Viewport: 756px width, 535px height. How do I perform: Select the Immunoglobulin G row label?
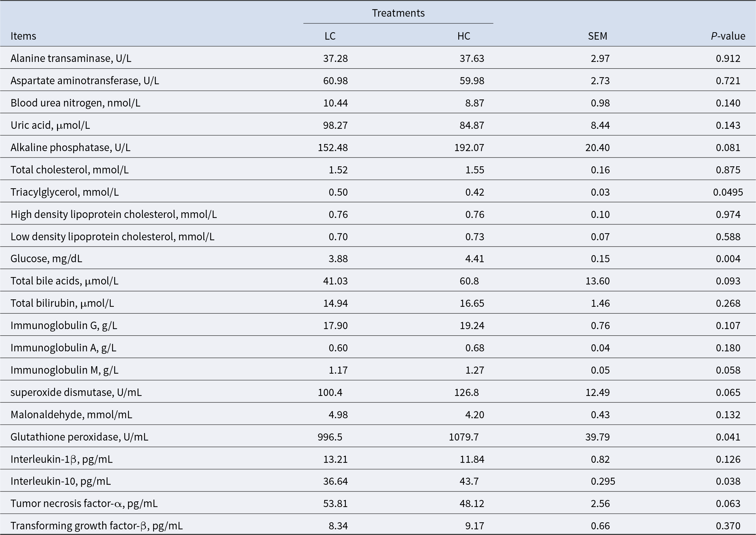tap(64, 326)
